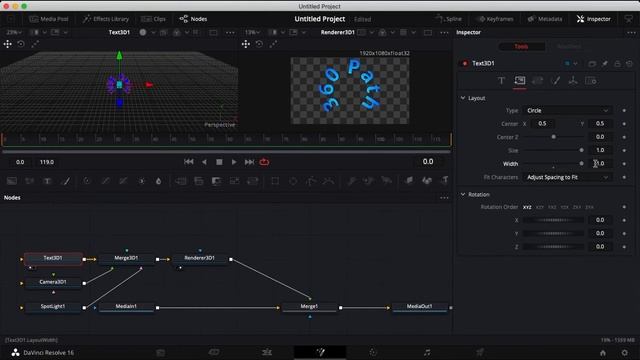This screenshot has height=360, width=640.
Task: Add a BSpline mask from toolbar
Action: (329, 181)
